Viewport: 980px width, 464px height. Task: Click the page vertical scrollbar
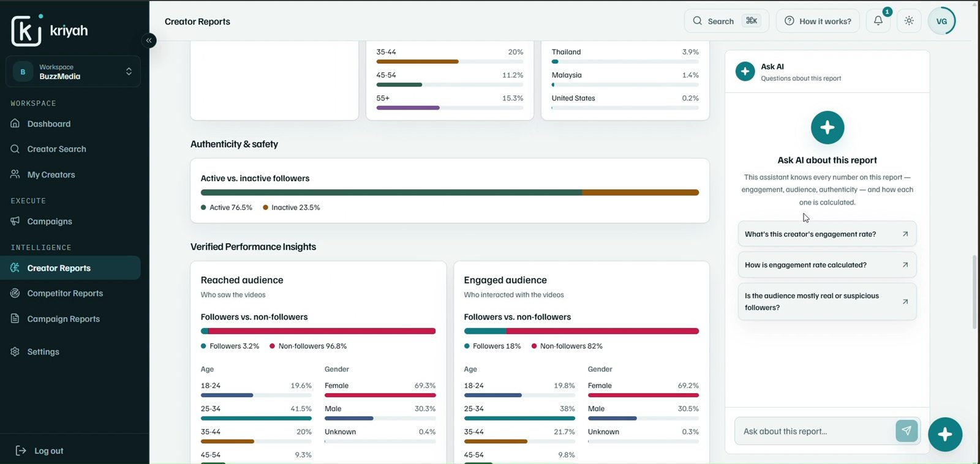pyautogui.click(x=974, y=293)
